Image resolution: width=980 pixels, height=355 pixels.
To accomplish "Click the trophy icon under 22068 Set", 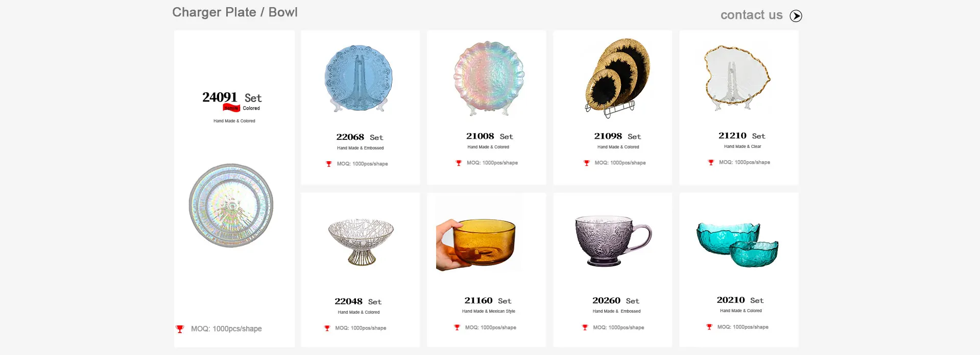I will pyautogui.click(x=329, y=164).
